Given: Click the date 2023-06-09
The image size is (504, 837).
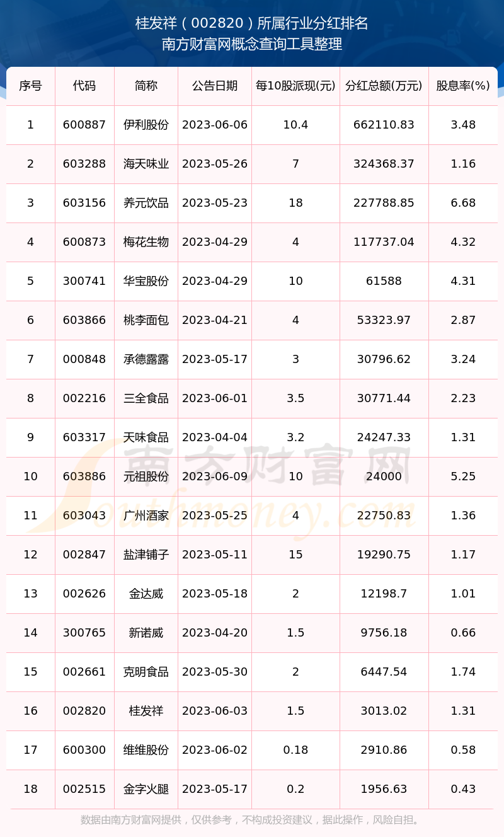Looking at the screenshot, I should (215, 476).
